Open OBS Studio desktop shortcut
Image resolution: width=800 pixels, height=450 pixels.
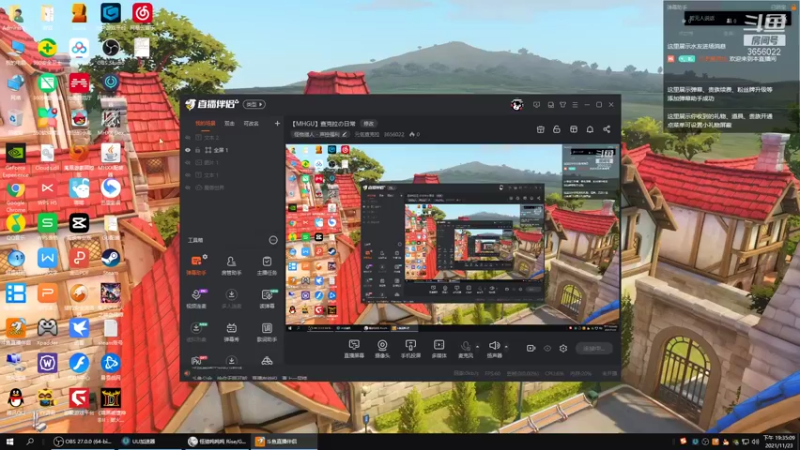pos(110,52)
